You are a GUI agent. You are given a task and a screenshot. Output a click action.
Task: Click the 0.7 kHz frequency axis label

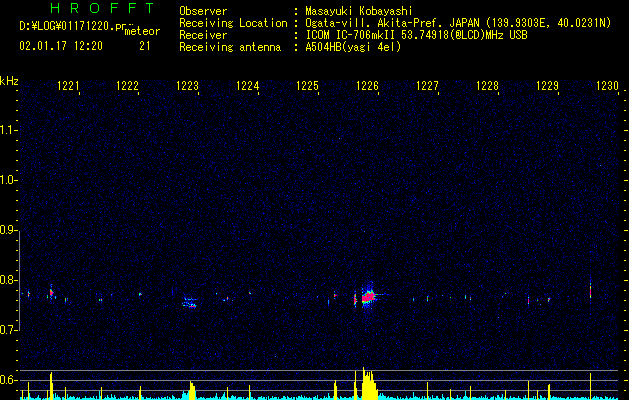click(9, 330)
